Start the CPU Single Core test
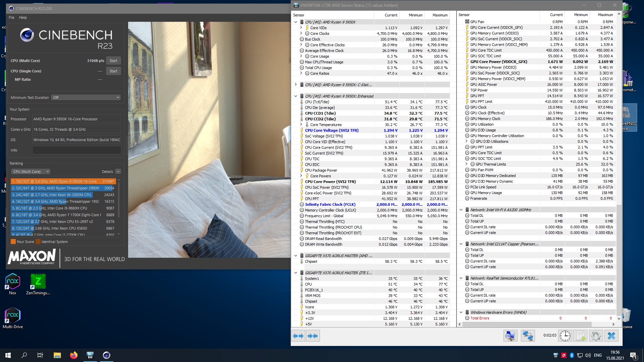This screenshot has width=644, height=362. [x=113, y=71]
